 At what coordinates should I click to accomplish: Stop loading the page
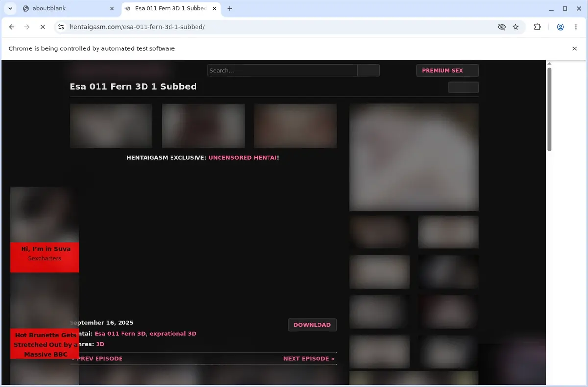point(42,27)
